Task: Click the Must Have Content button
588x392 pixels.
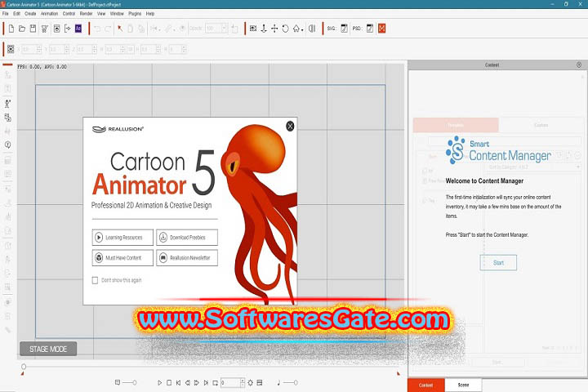Action: coord(122,258)
